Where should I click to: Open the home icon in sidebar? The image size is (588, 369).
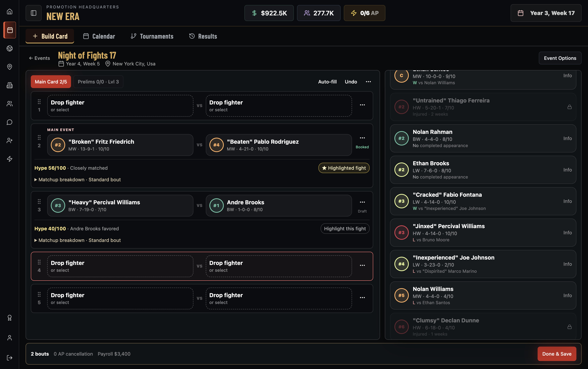click(x=10, y=11)
